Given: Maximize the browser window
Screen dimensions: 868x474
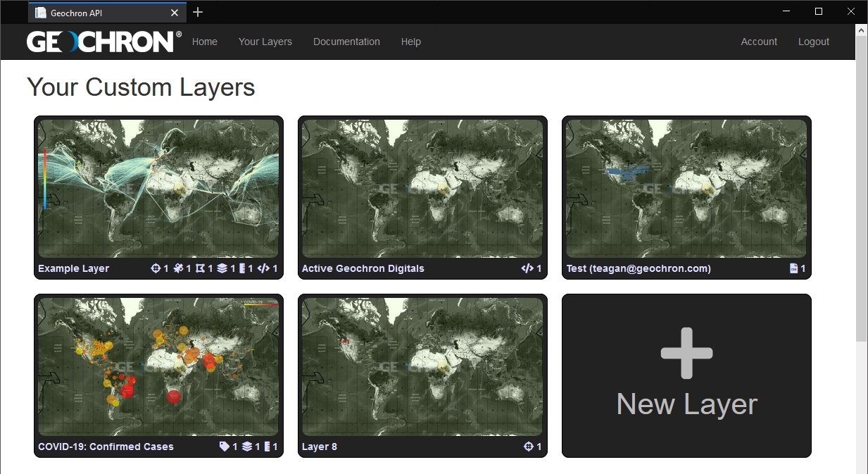Looking at the screenshot, I should click(x=819, y=11).
